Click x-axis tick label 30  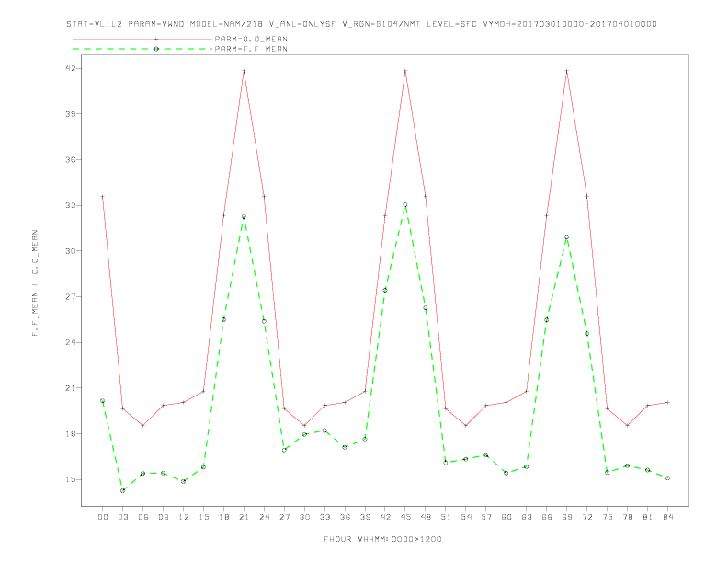(x=304, y=517)
